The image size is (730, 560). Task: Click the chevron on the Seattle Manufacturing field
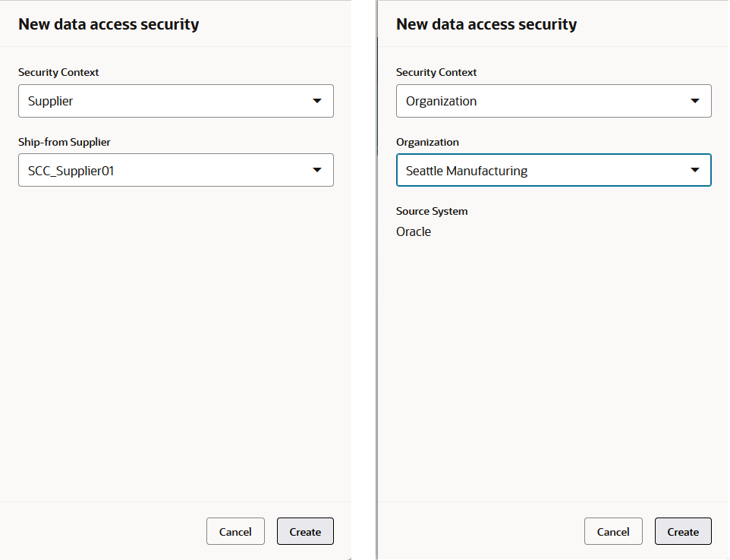coord(695,170)
